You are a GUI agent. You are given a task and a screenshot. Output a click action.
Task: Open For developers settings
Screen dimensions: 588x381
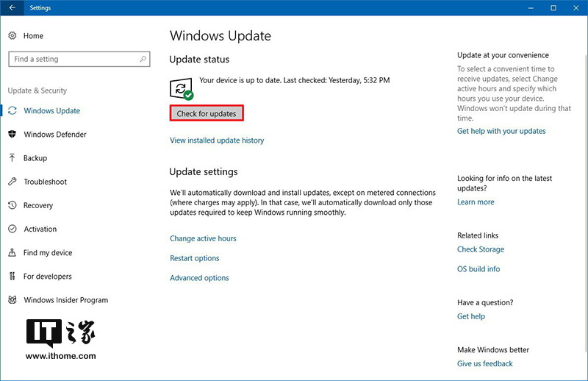[x=47, y=277]
